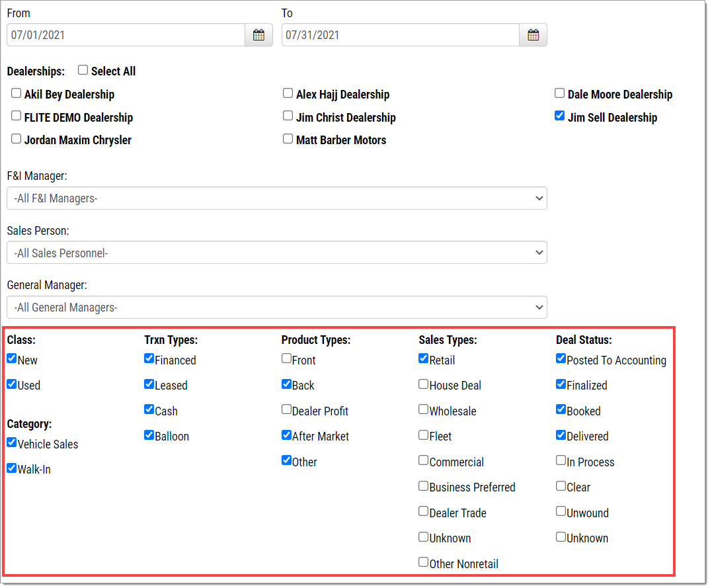Check the Fleet sales type
This screenshot has height=588, width=710.
[x=423, y=435]
